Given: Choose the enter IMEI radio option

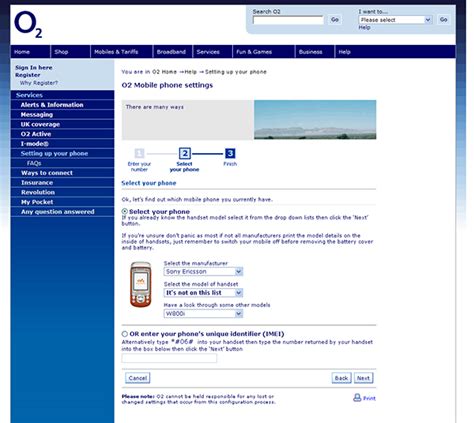Looking at the screenshot, I should [125, 334].
